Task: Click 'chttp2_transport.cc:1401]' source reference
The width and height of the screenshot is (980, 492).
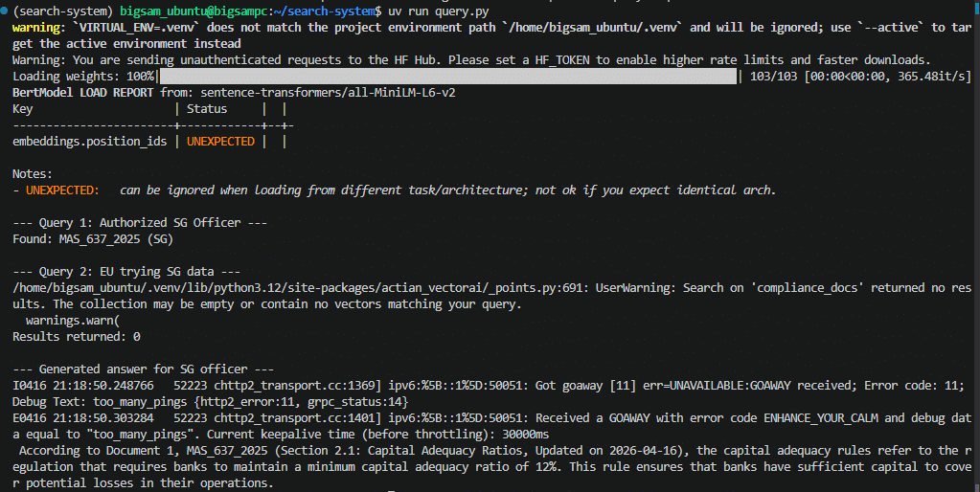Action: tap(298, 417)
